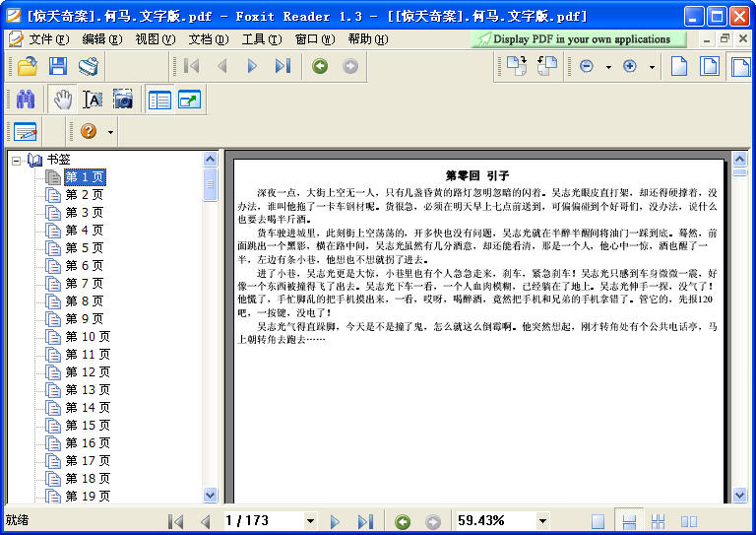This screenshot has width=756, height=535.
Task: Click the orange help question icon
Action: click(89, 131)
